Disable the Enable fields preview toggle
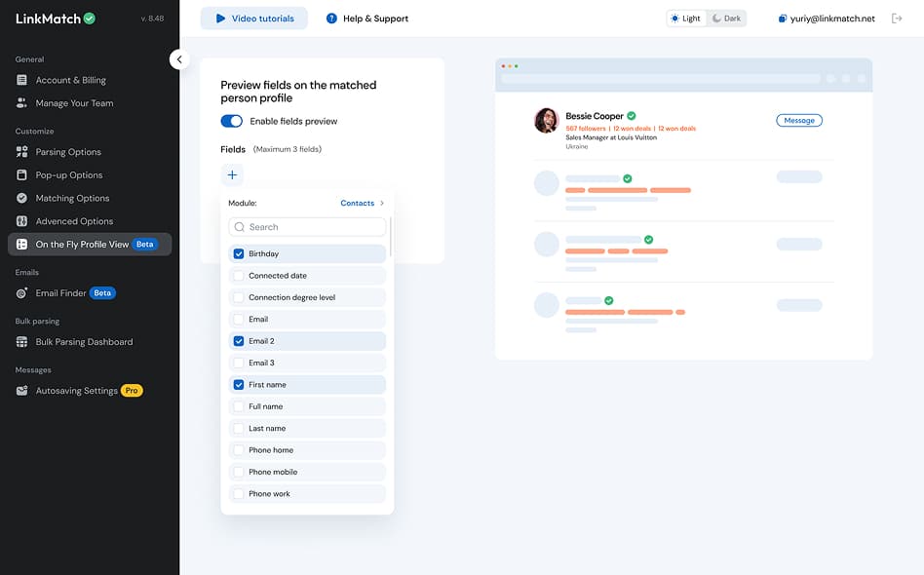This screenshot has height=575, width=924. pyautogui.click(x=230, y=121)
